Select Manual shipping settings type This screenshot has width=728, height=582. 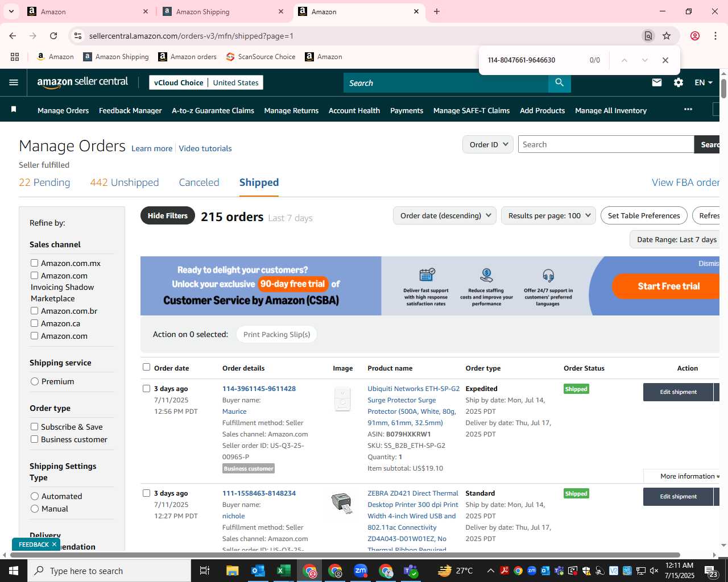click(x=35, y=509)
